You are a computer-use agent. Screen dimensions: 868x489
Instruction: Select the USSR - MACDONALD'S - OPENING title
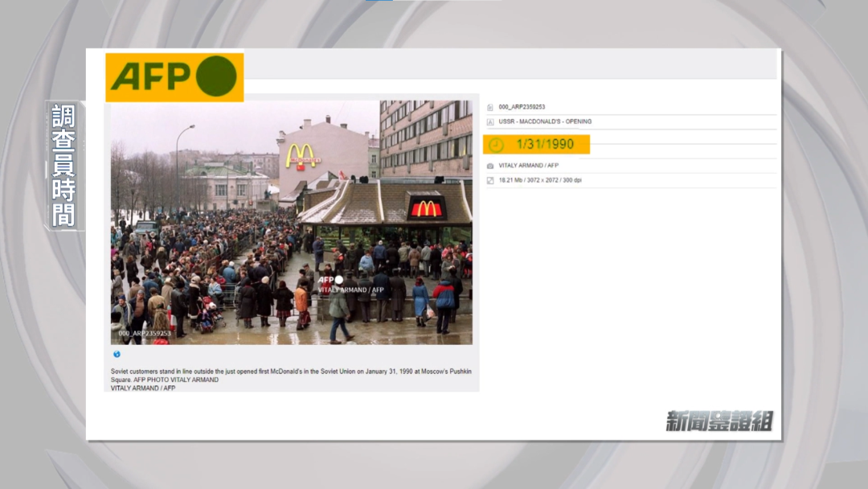coord(545,121)
